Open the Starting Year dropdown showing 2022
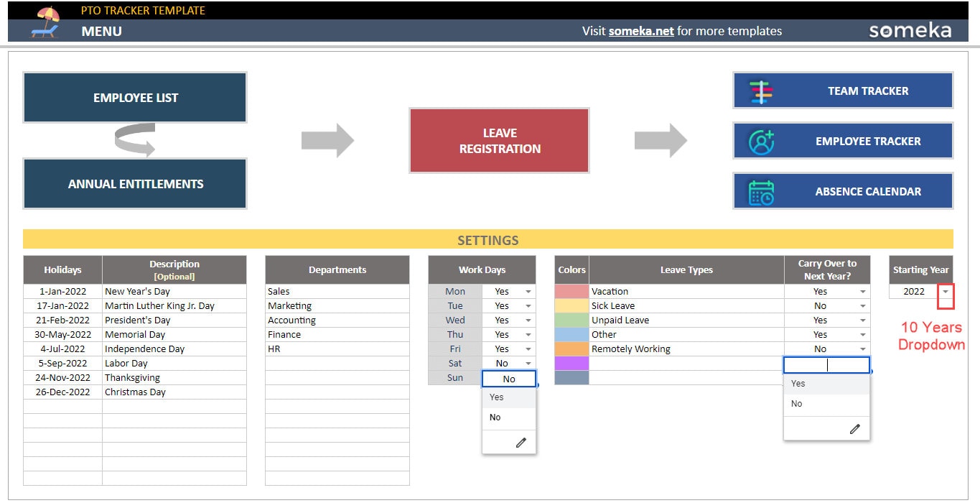 pyautogui.click(x=947, y=292)
